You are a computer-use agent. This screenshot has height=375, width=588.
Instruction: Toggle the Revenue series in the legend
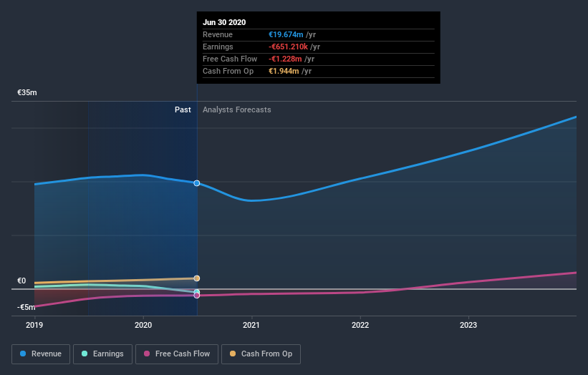coord(41,354)
